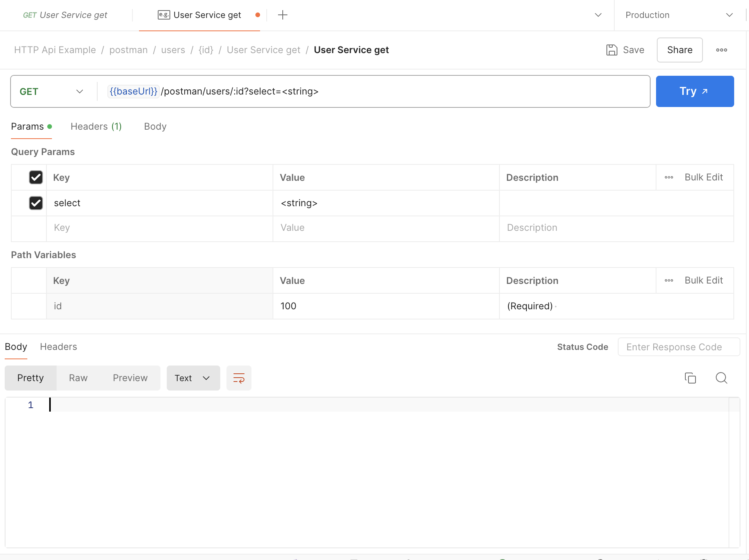Click the Save floppy disk icon

612,50
